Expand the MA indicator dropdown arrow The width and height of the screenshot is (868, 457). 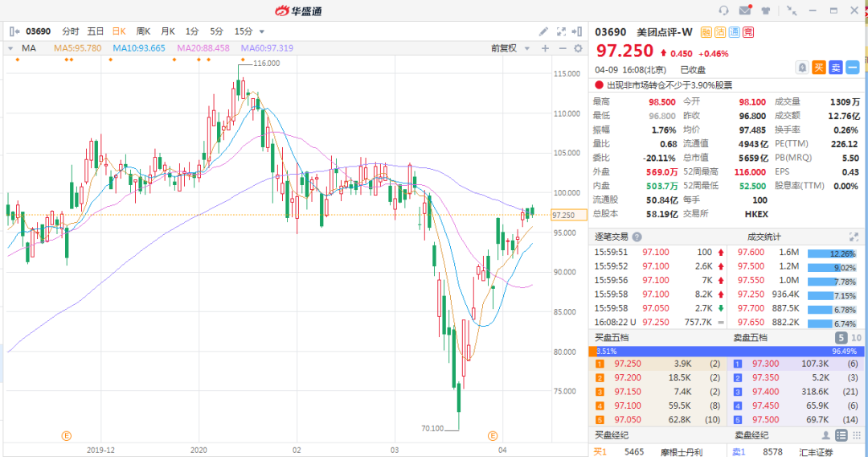click(10, 48)
